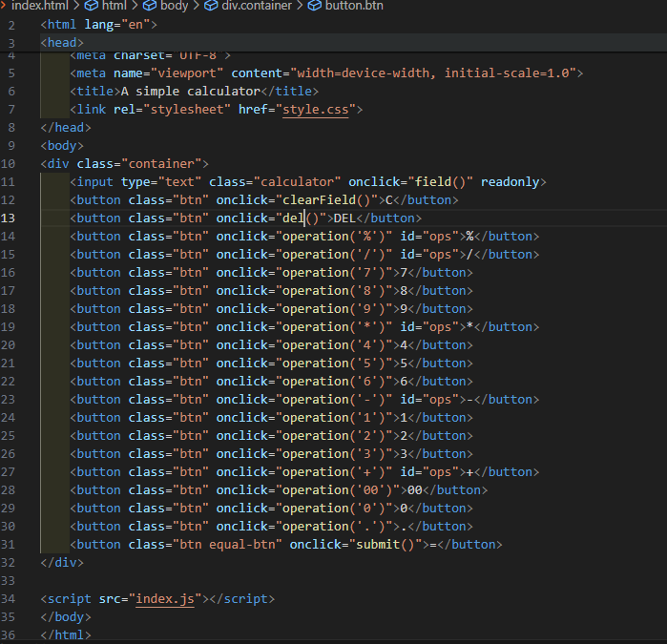Click the closing </head> tag on line 8
Viewport: 667px width, 644px height.
66,128
